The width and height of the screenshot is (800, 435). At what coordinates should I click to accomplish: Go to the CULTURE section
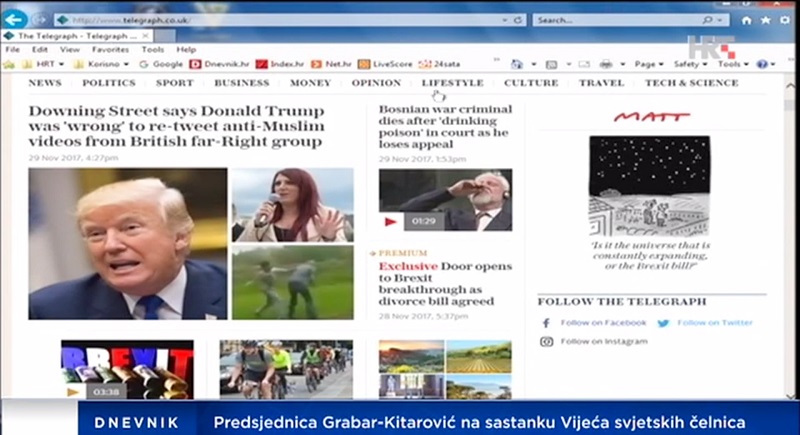pyautogui.click(x=531, y=83)
